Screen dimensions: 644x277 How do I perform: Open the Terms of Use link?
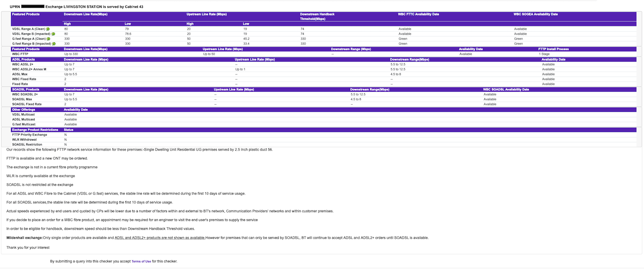click(141, 261)
